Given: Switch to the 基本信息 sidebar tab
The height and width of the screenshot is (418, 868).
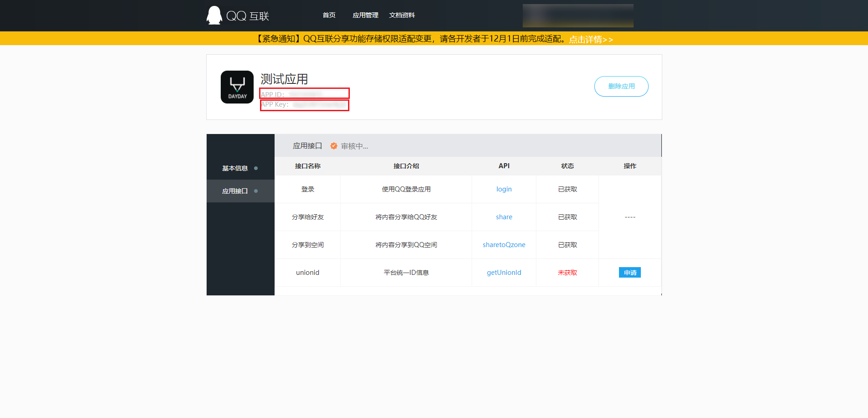Looking at the screenshot, I should [234, 168].
